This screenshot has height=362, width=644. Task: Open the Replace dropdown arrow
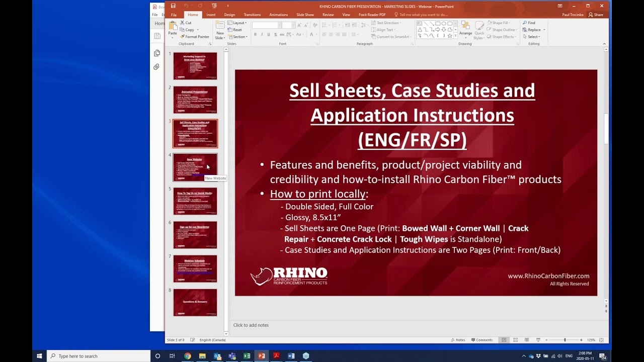click(544, 30)
